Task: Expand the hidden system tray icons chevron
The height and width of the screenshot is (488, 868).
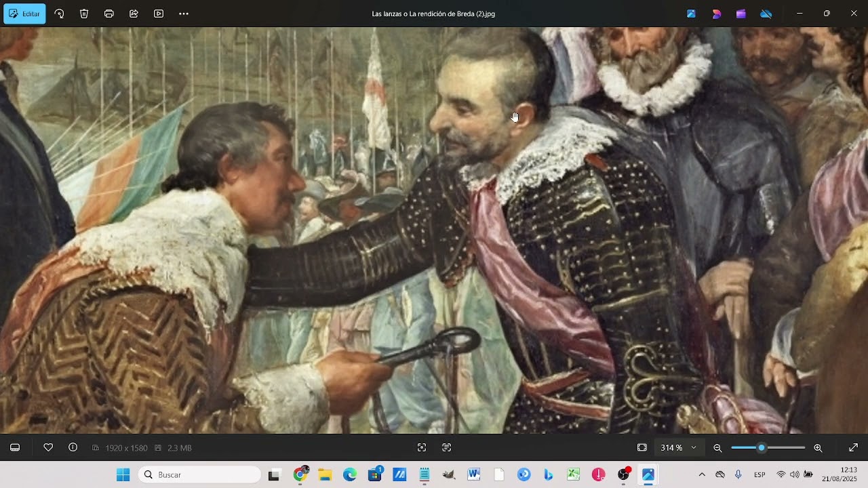Action: point(702,474)
